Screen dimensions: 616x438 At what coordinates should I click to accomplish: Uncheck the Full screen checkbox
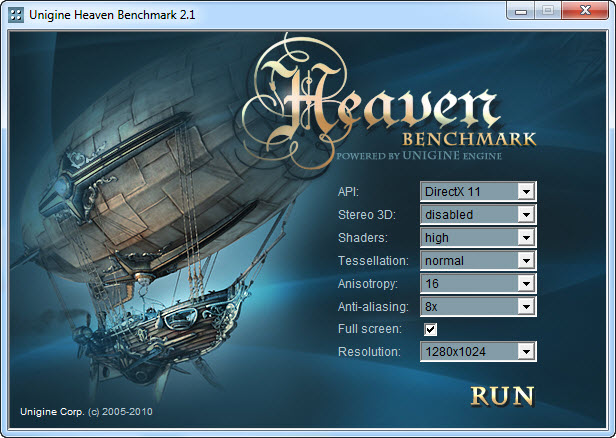coord(431,329)
